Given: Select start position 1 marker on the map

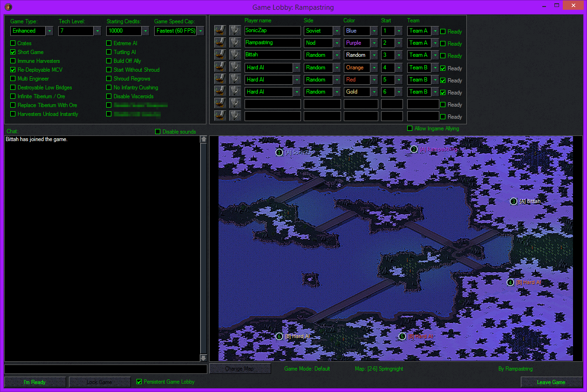Looking at the screenshot, I should coord(279,152).
